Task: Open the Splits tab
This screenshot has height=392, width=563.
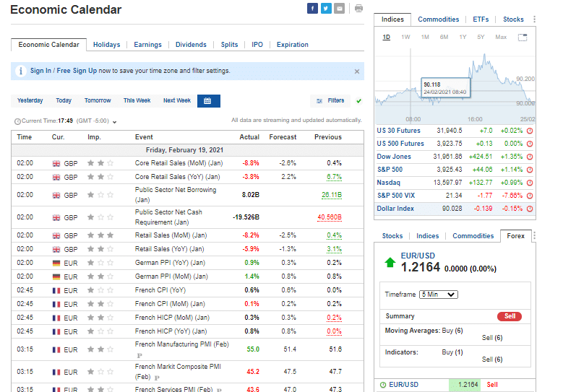Action: pyautogui.click(x=229, y=45)
